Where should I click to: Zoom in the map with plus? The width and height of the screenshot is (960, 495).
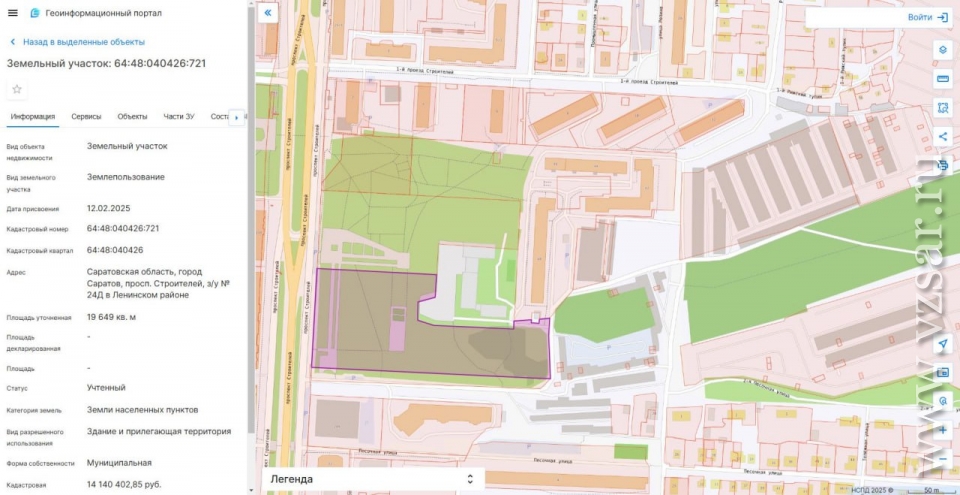click(x=943, y=430)
